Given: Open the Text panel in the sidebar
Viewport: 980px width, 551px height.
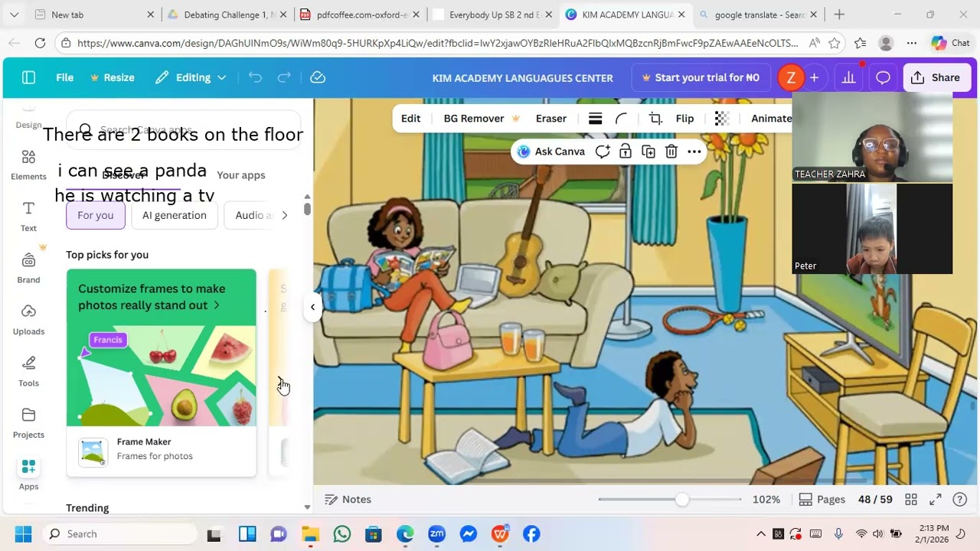Looking at the screenshot, I should click(28, 217).
